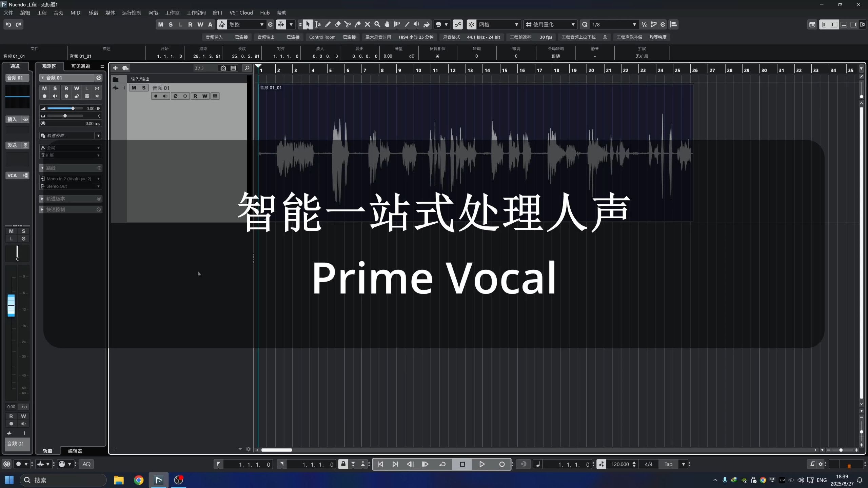Open the 文件 menu
Image resolution: width=868 pixels, height=488 pixels.
click(x=8, y=13)
